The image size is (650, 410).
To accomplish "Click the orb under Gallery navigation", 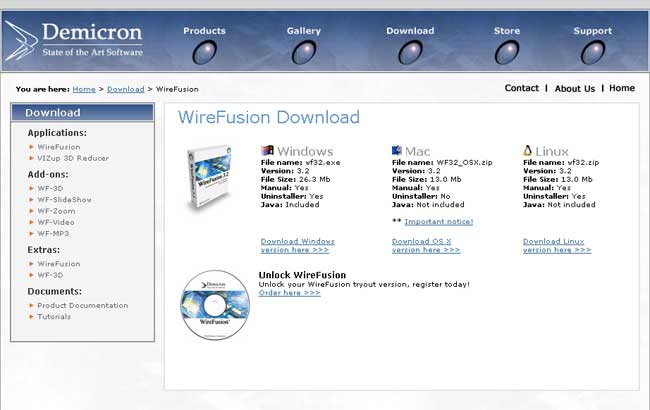I will (x=304, y=52).
